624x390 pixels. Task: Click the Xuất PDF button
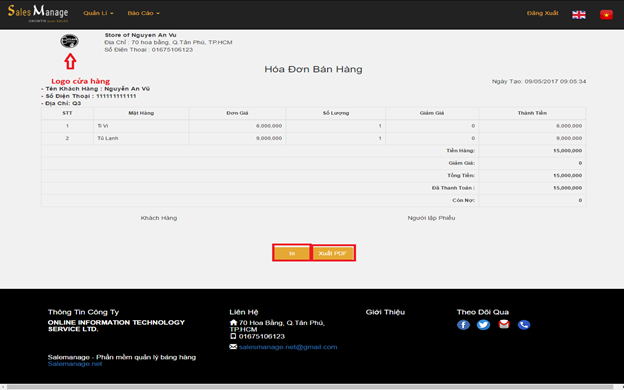coord(333,253)
